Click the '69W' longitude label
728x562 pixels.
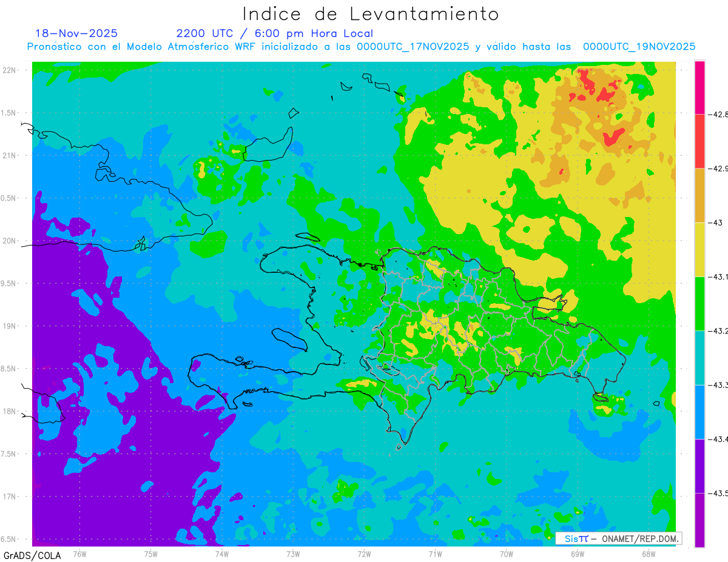point(578,554)
